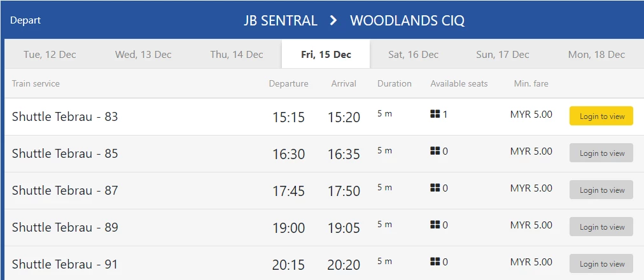
Task: Click Login to view for 17:45 departure
Action: click(x=601, y=190)
